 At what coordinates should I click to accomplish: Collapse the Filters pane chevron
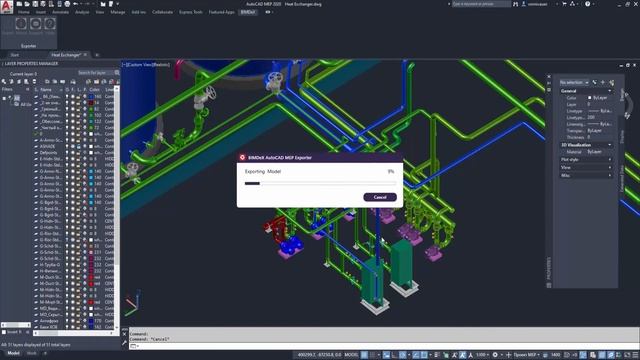coord(27,89)
